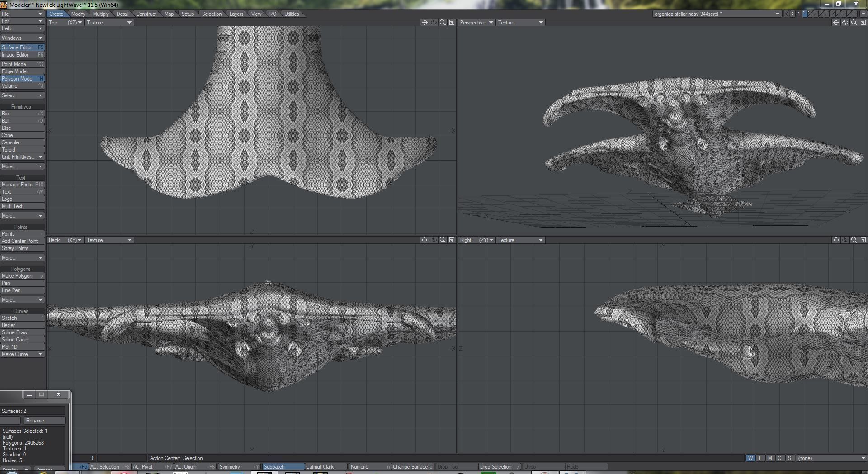The width and height of the screenshot is (868, 474).
Task: Click the Rename button in Surfaces panel
Action: pos(43,421)
